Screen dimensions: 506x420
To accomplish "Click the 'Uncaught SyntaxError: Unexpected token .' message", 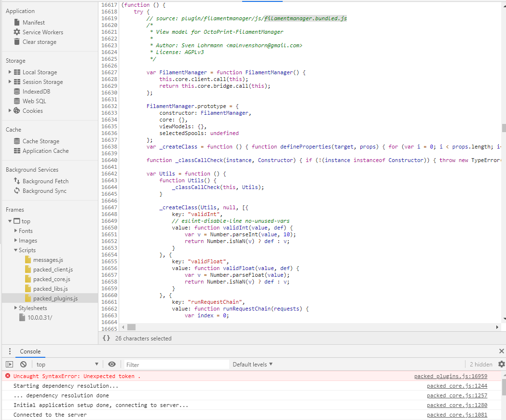I will [x=77, y=376].
